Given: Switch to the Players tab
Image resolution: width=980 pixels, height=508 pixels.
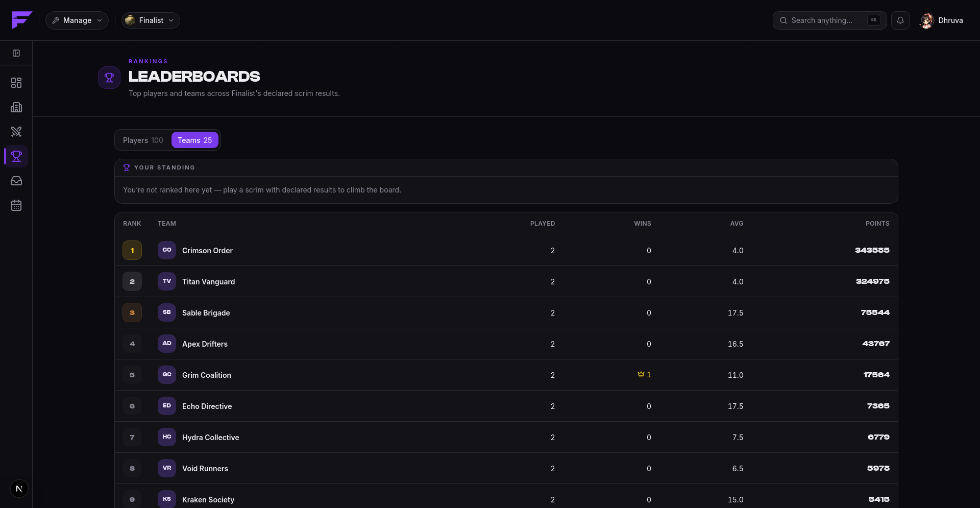Looking at the screenshot, I should pyautogui.click(x=143, y=140).
